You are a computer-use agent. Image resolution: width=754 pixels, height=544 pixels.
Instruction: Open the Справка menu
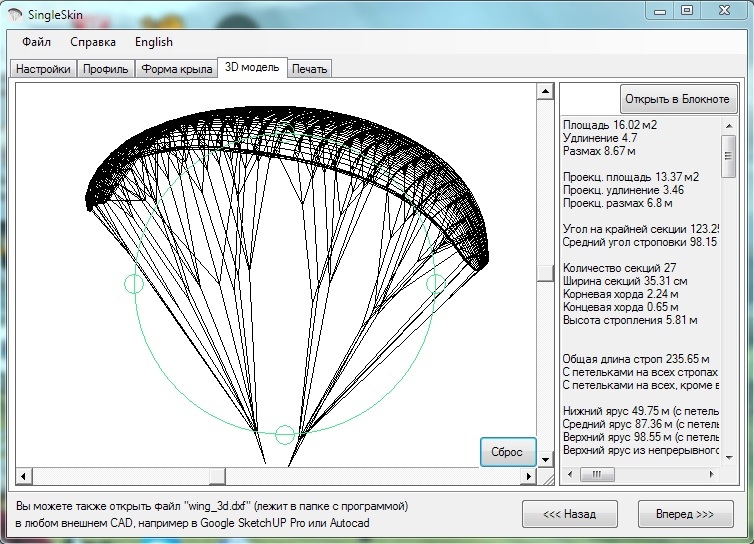click(93, 42)
